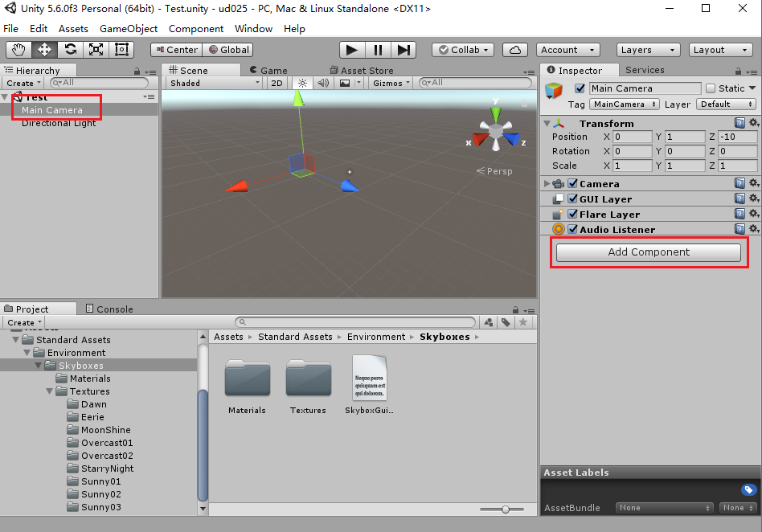Open the Shaded draw mode dropdown
Viewport: 762px width, 532px height.
point(215,83)
